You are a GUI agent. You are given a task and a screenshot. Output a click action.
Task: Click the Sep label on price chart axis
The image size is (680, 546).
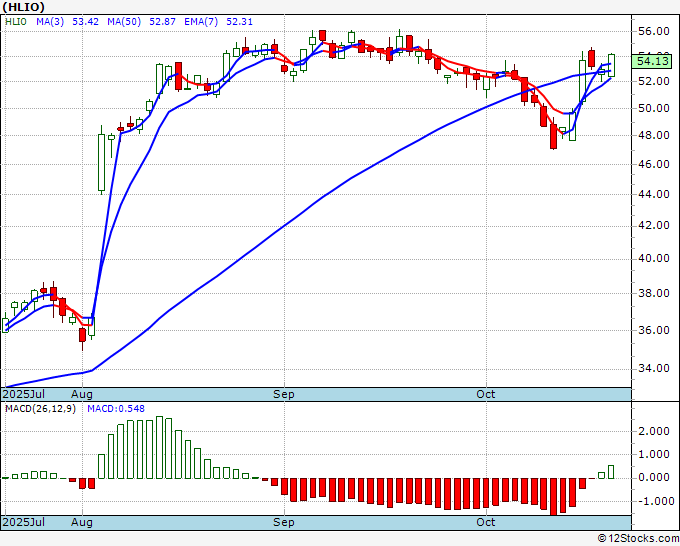tap(284, 394)
